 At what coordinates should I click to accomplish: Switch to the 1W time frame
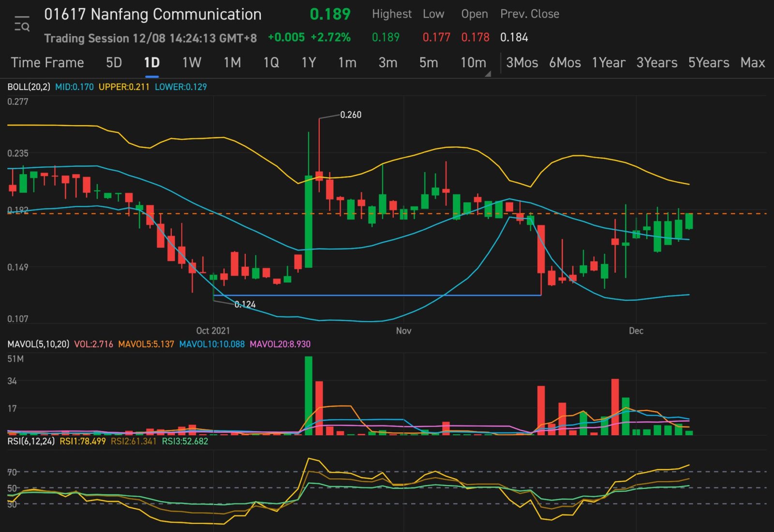[192, 63]
